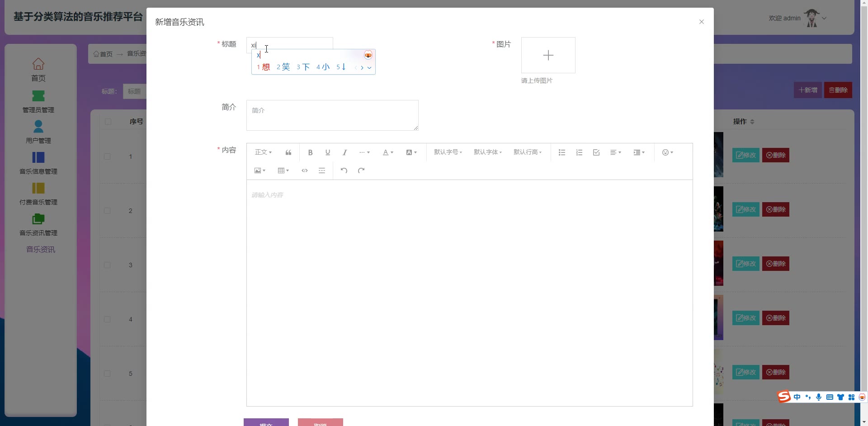Open the emoji picker in the editor
868x426 pixels.
[x=668, y=152]
